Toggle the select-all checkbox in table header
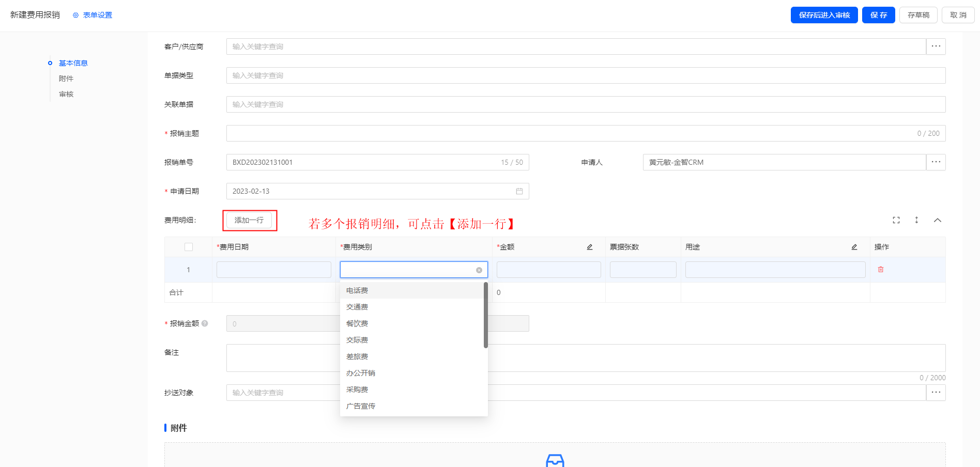Screen dimensions: 980x467 point(189,247)
